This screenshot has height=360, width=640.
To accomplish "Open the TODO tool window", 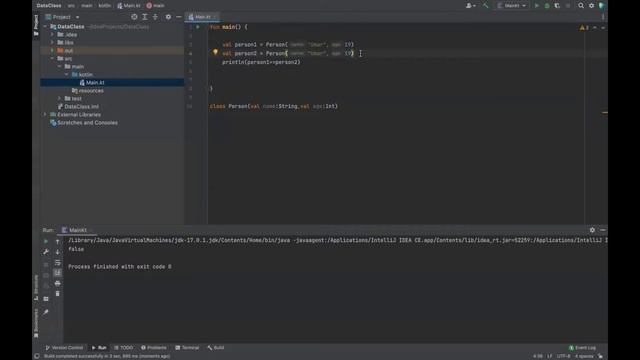I will 123,348.
